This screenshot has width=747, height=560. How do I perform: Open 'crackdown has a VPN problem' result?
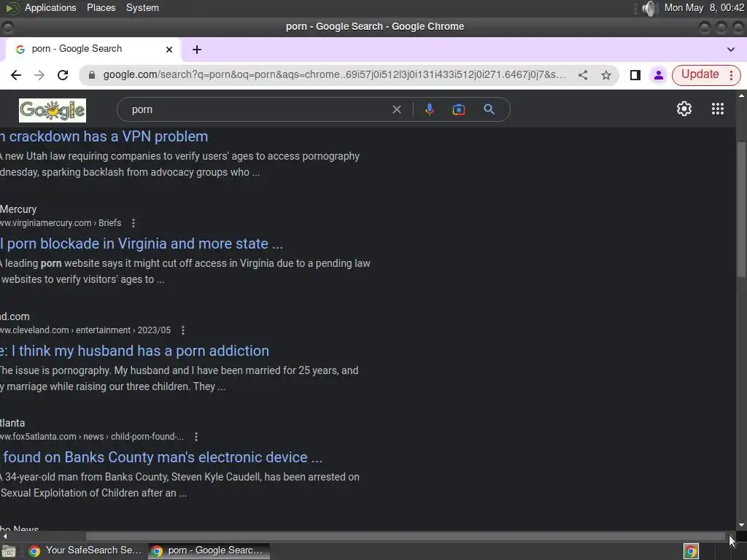coord(104,136)
